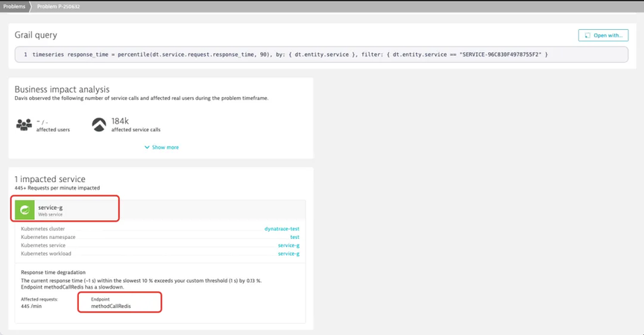This screenshot has width=644, height=335.
Task: Expand Show more chevron in Business impact
Action: coord(147,147)
